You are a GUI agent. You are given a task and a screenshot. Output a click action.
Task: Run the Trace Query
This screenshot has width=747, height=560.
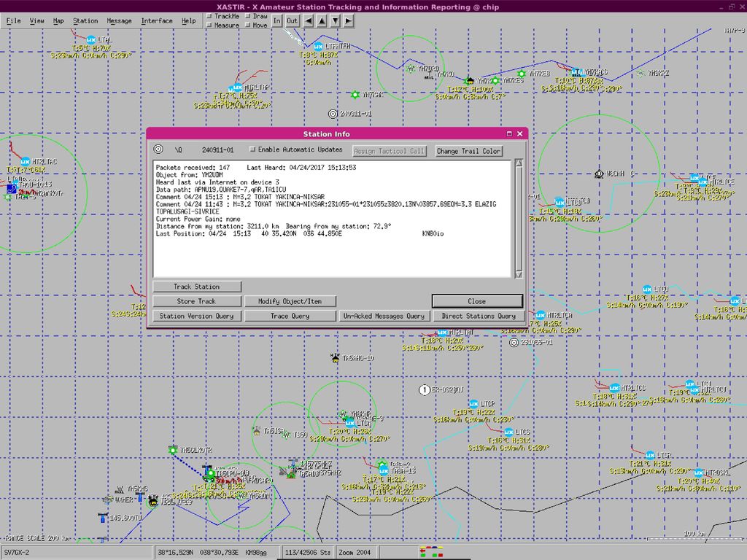pyautogui.click(x=290, y=316)
